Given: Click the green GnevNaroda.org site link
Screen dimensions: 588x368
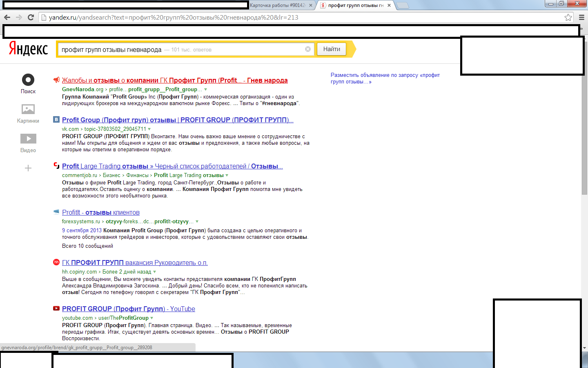Looking at the screenshot, I should [83, 89].
